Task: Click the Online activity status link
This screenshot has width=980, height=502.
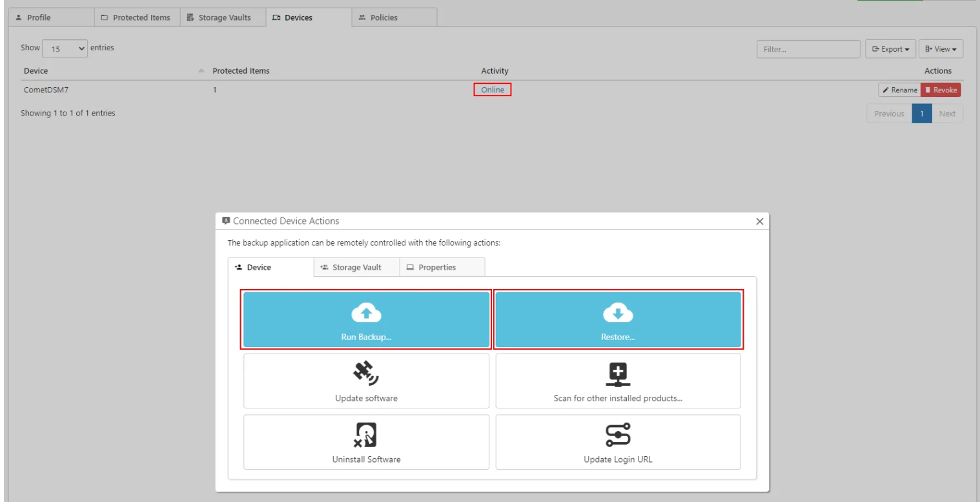Action: pyautogui.click(x=493, y=90)
